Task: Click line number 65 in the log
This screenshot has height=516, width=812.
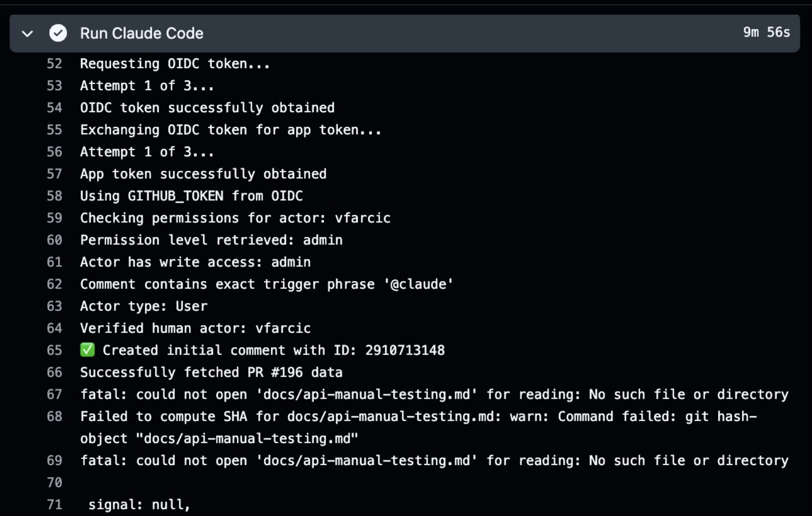Action: 54,350
